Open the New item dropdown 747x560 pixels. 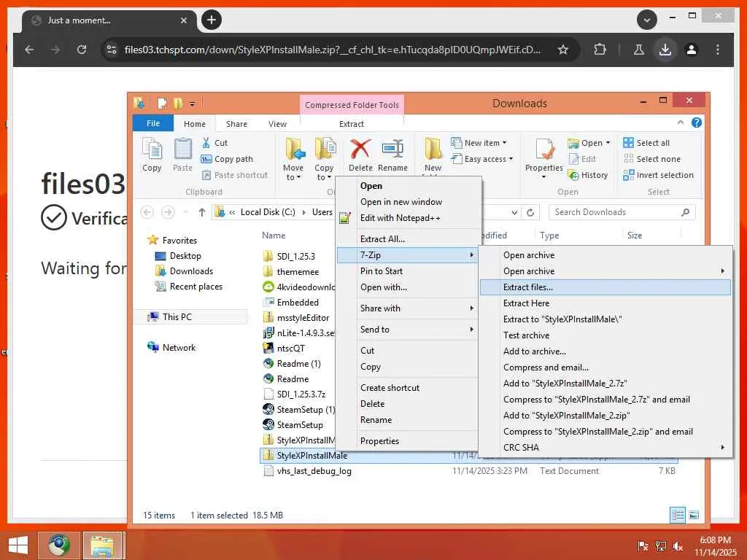click(x=479, y=143)
